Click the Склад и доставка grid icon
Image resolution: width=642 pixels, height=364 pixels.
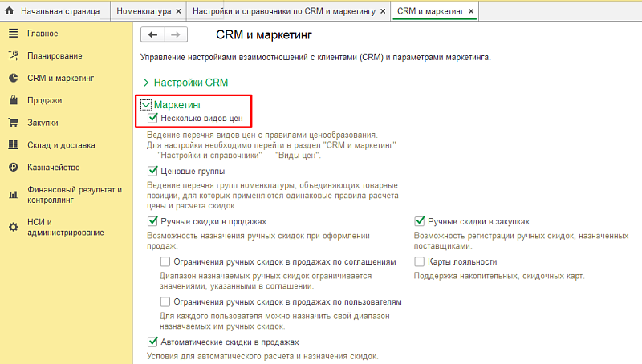click(13, 145)
